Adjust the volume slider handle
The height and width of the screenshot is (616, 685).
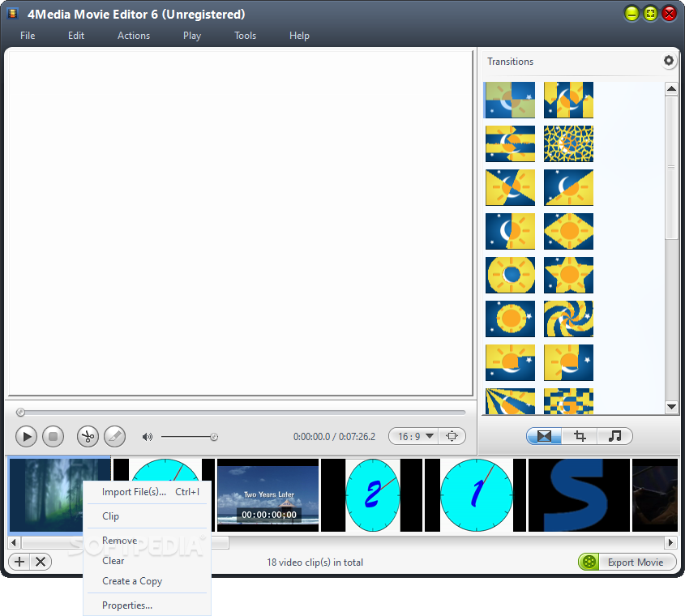(x=214, y=437)
